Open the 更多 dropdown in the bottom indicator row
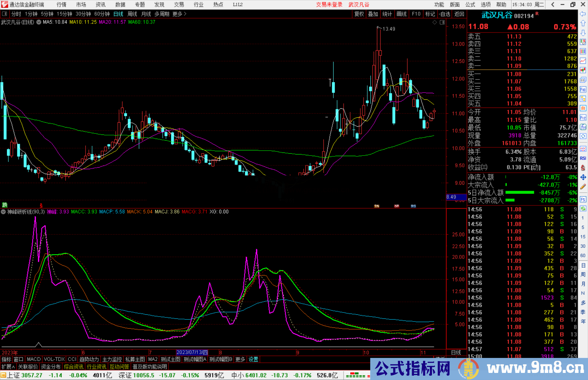This screenshot has height=380, width=588. pyautogui.click(x=240, y=359)
